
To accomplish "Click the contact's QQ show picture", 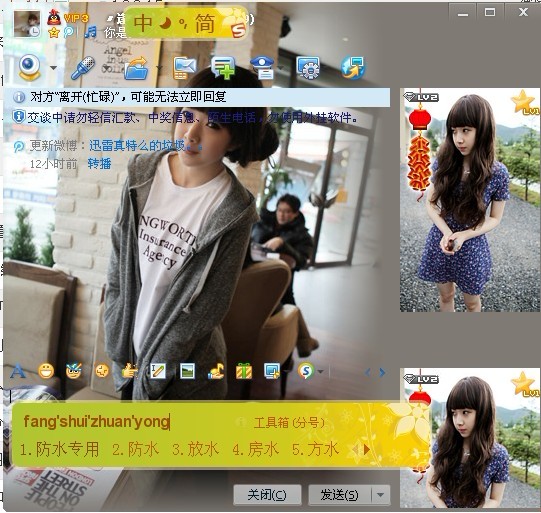I will coord(470,200).
